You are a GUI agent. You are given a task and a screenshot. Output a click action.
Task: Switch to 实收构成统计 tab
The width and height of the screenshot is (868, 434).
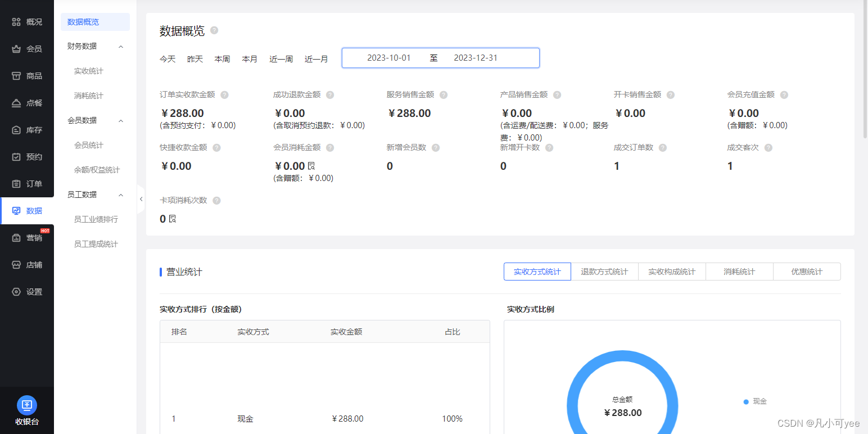click(x=672, y=272)
